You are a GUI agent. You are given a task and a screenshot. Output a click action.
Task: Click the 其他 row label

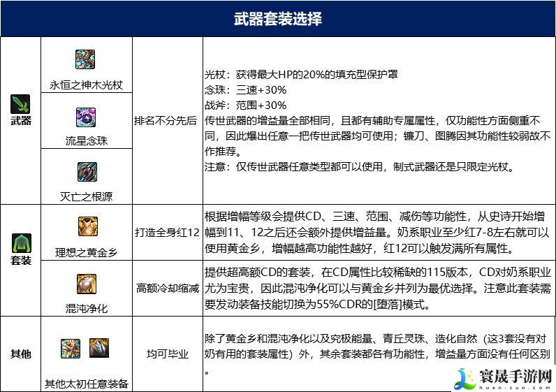(x=20, y=354)
